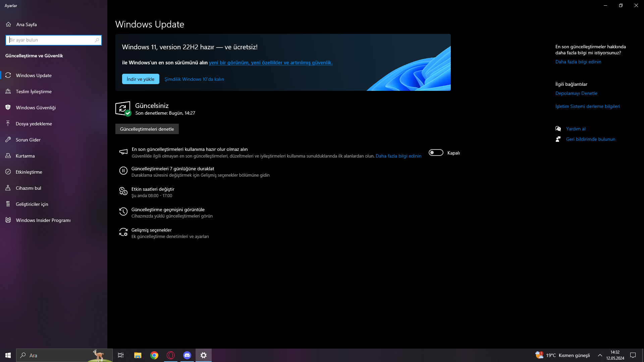Image resolution: width=644 pixels, height=362 pixels.
Task: Click the search magnifier in settings box
Action: 97,40
